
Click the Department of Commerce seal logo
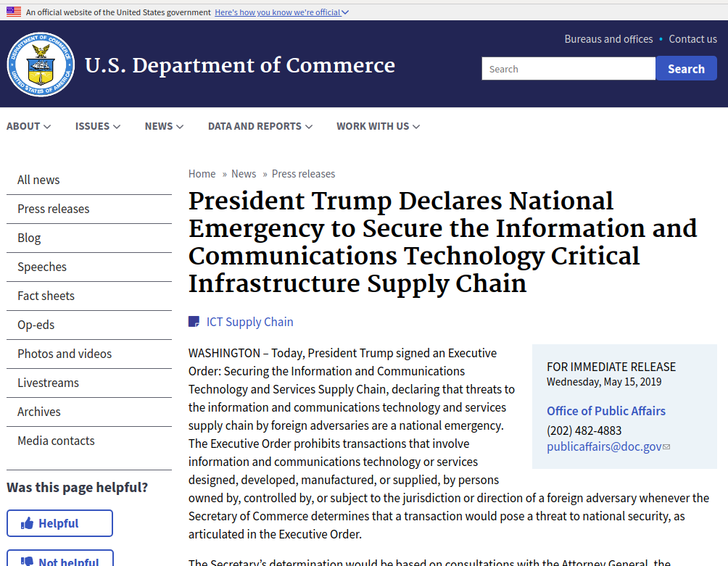click(41, 64)
